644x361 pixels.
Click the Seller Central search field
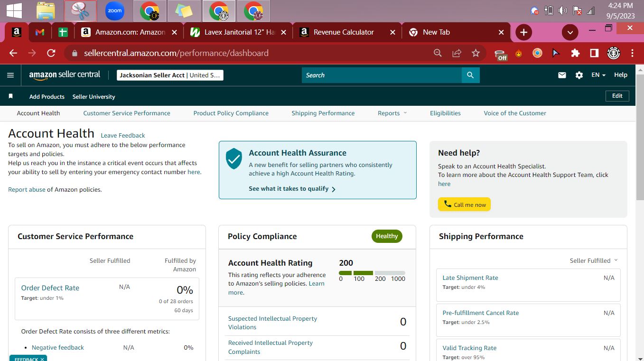pyautogui.click(x=382, y=75)
